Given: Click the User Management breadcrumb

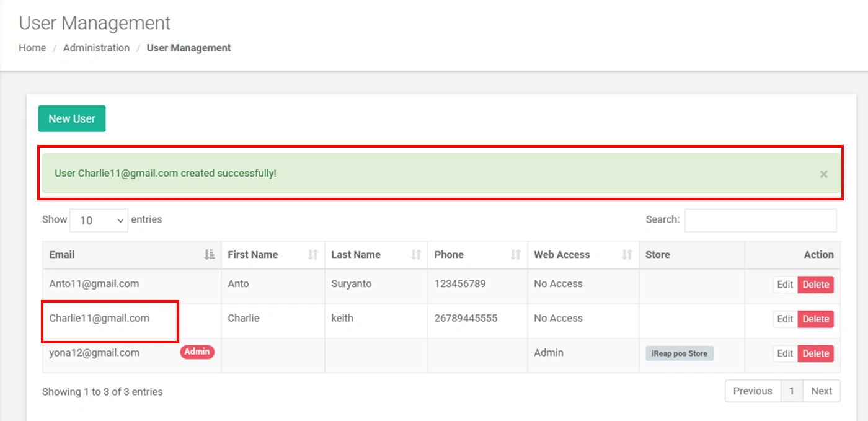Looking at the screenshot, I should point(188,48).
